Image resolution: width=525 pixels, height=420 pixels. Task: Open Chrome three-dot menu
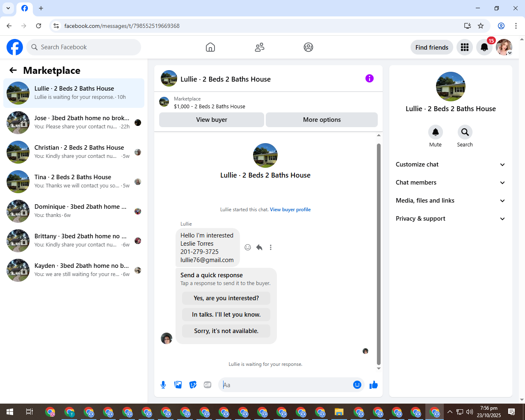click(516, 26)
